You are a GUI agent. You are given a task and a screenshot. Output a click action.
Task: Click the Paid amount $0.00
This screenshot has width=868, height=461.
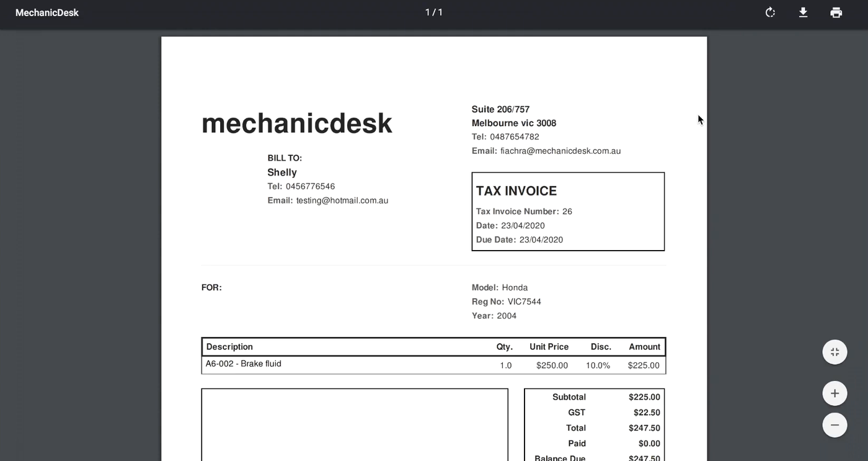(649, 444)
